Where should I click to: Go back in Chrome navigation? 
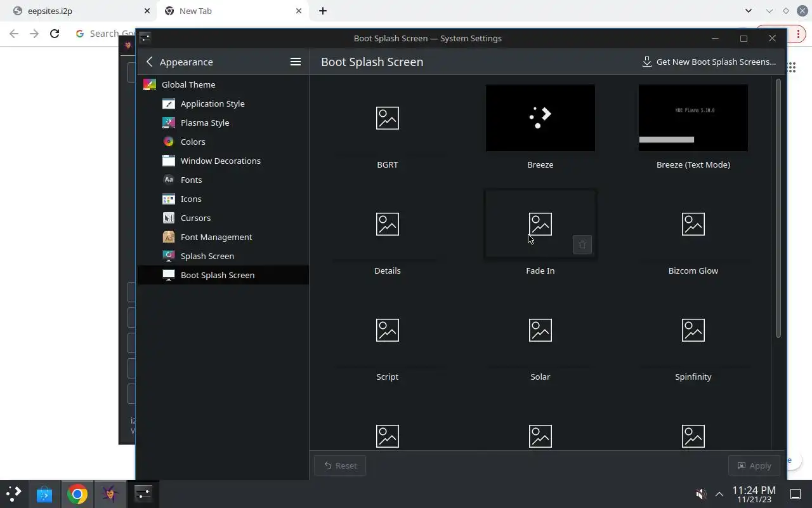pos(14,34)
